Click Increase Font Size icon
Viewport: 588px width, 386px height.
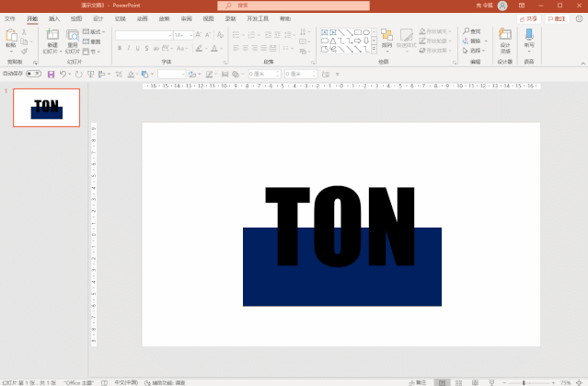point(199,35)
